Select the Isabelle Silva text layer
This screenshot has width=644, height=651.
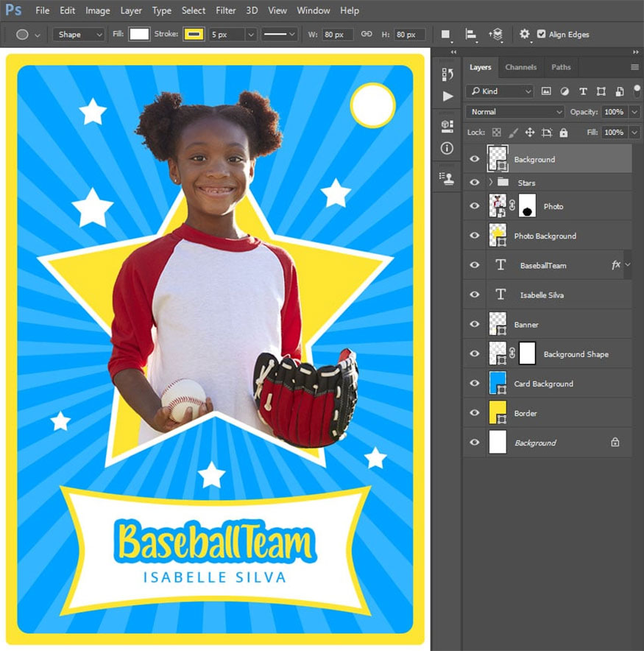click(x=543, y=295)
